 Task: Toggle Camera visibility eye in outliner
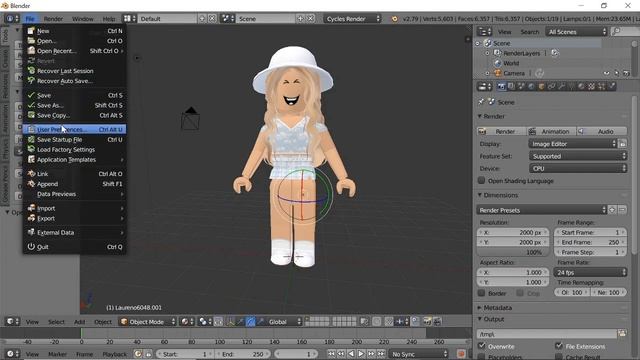pyautogui.click(x=606, y=73)
